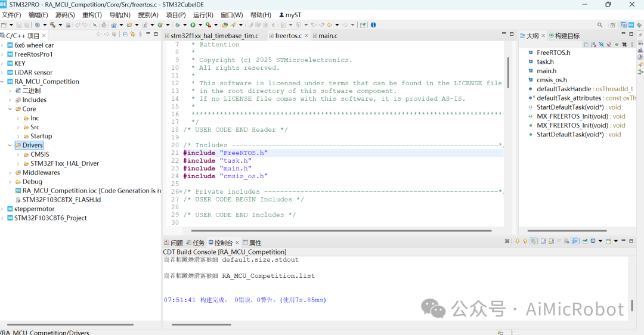
Task: Jump to next error down arrow in console
Action: [518, 241]
